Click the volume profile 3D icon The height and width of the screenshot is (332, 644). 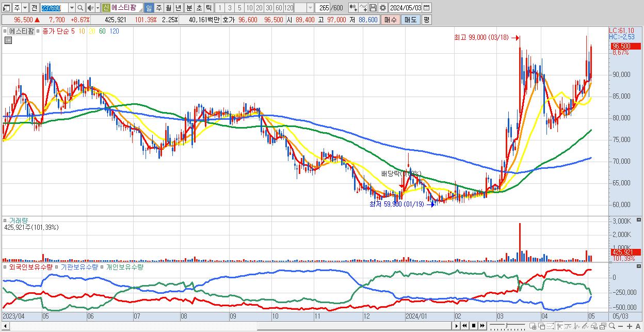tap(594, 326)
